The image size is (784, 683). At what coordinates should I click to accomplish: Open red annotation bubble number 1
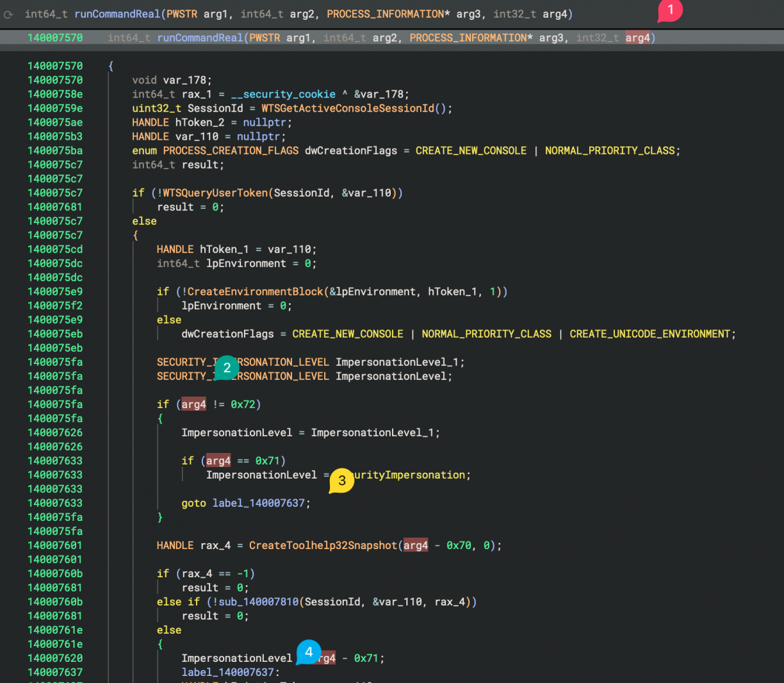[x=670, y=10]
